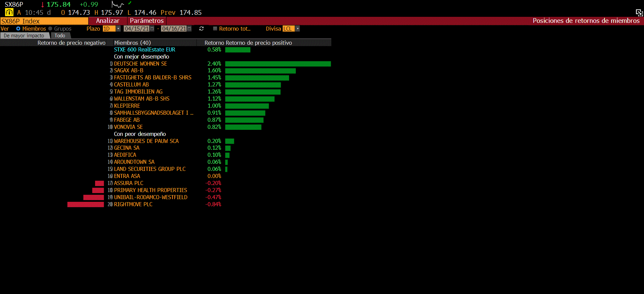644x294 pixels.
Task: Switch to the Todo tab
Action: point(60,36)
